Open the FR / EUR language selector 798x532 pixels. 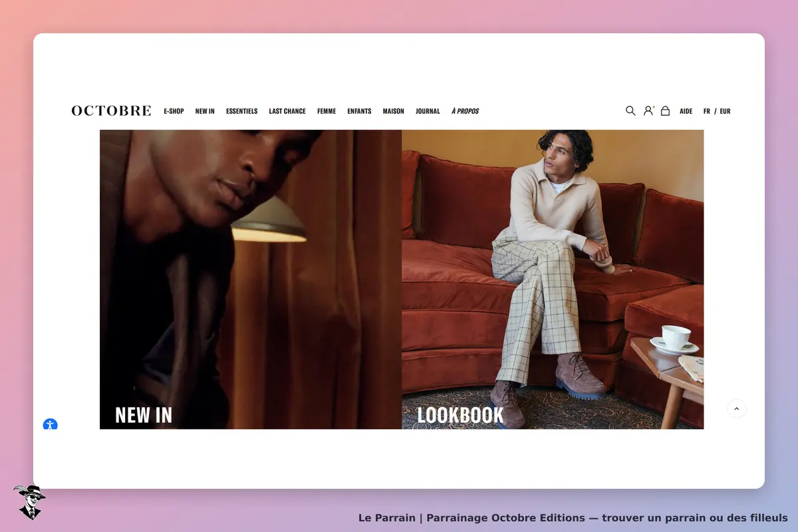point(717,111)
